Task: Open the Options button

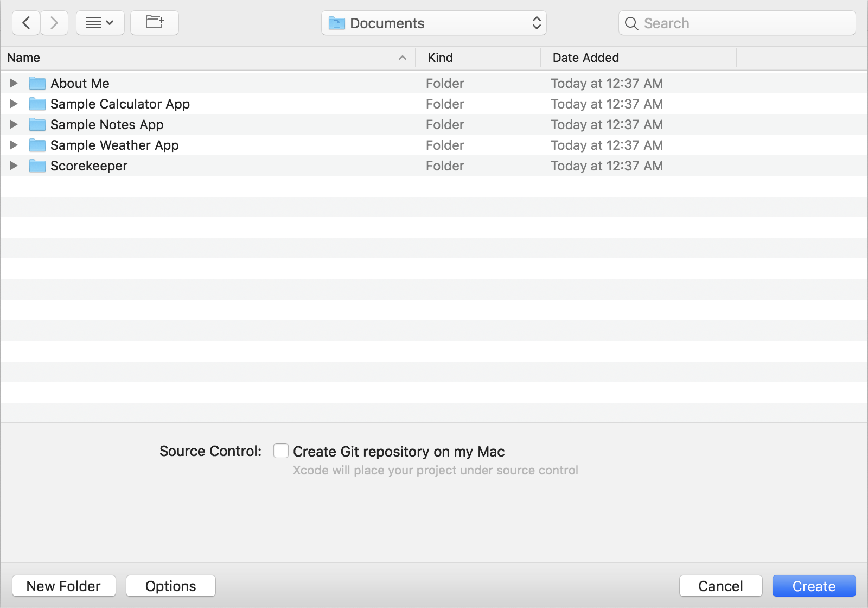Action: (x=170, y=586)
